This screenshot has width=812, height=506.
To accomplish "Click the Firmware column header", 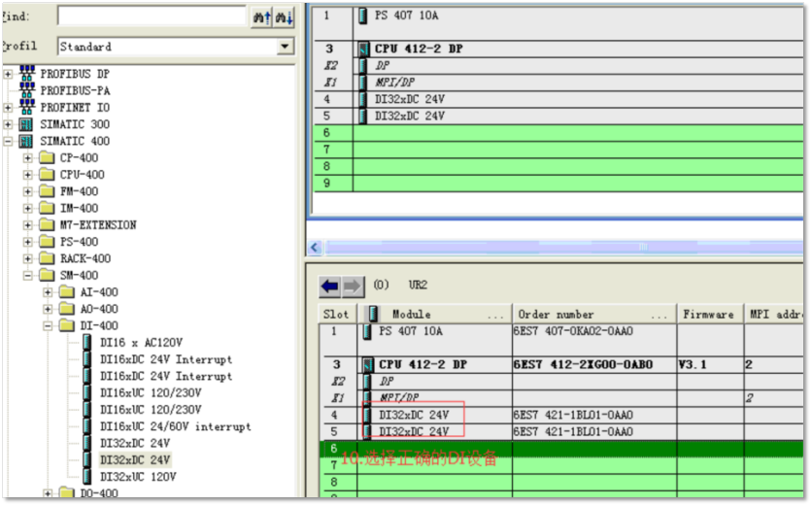I will [x=709, y=314].
